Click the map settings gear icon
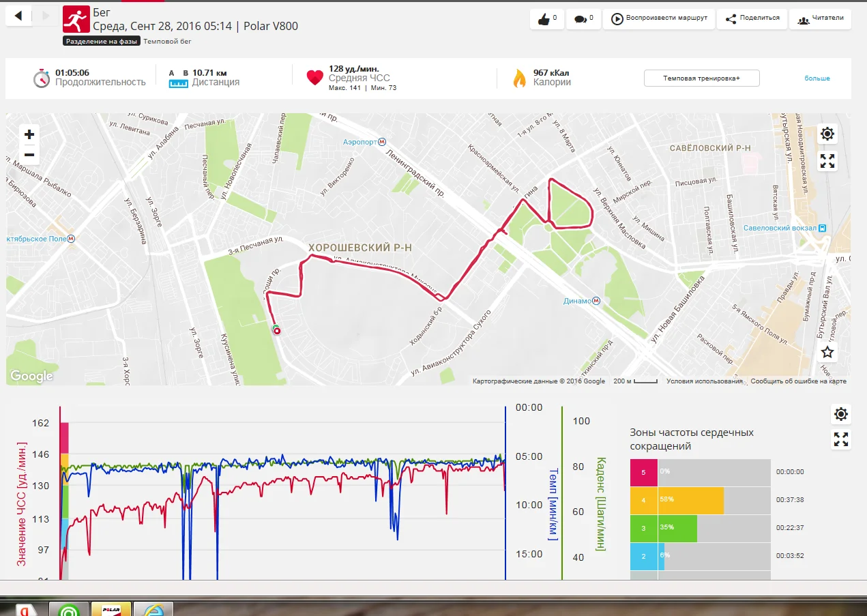The image size is (867, 616). [x=827, y=134]
